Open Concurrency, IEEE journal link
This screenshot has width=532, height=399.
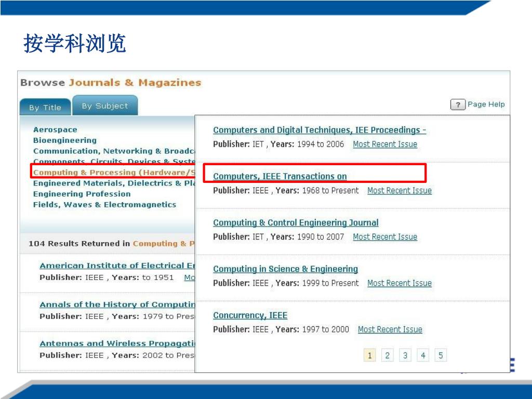tap(250, 315)
